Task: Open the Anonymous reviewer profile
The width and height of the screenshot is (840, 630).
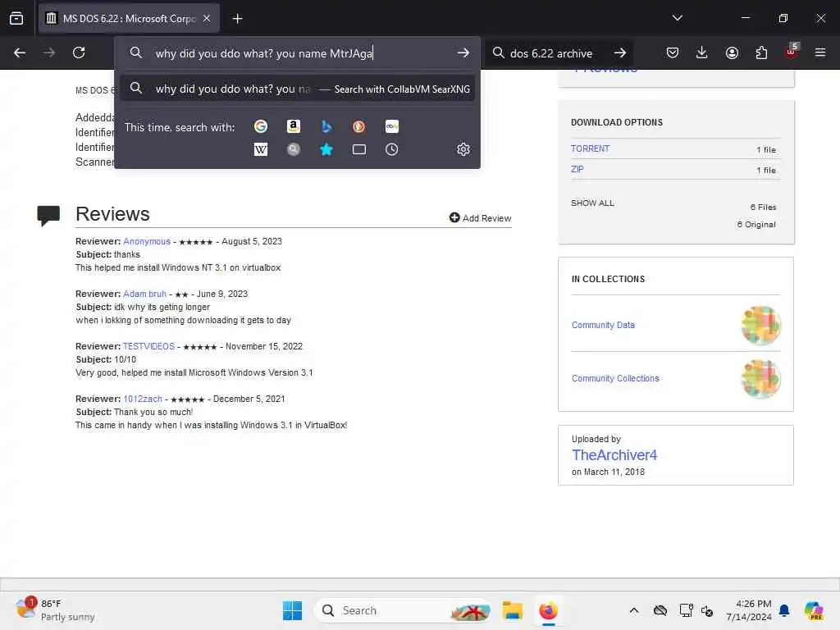Action: pyautogui.click(x=147, y=242)
